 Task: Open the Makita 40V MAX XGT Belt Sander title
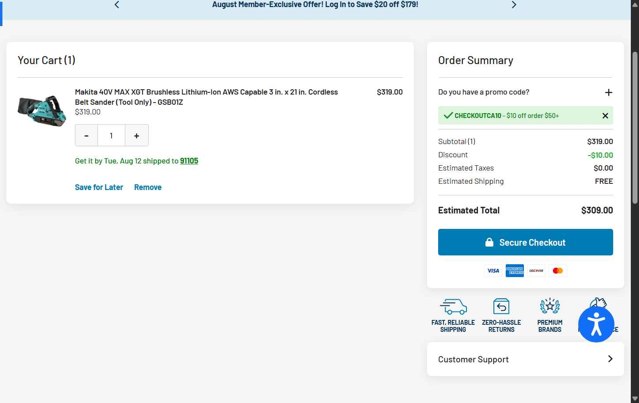coord(206,97)
